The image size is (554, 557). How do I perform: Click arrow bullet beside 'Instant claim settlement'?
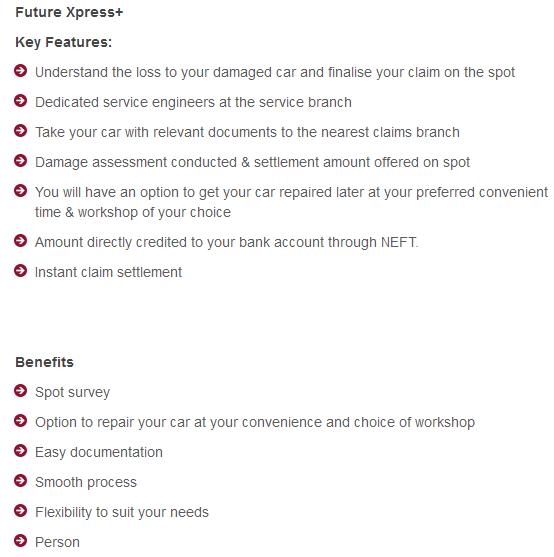point(21,271)
